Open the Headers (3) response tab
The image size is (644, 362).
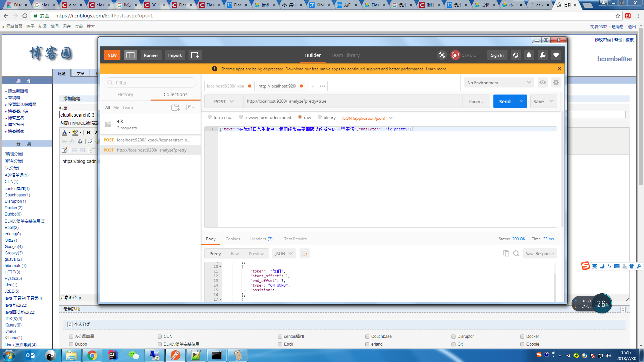[261, 239]
